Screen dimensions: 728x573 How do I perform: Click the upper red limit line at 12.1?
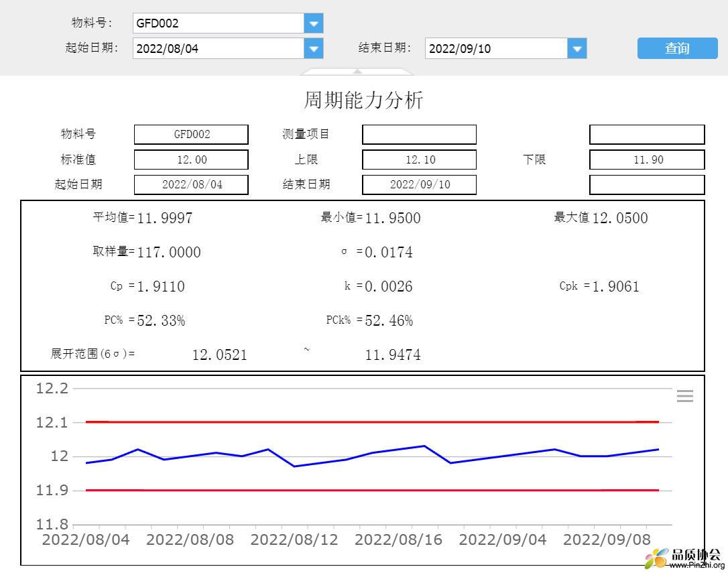pos(372,422)
